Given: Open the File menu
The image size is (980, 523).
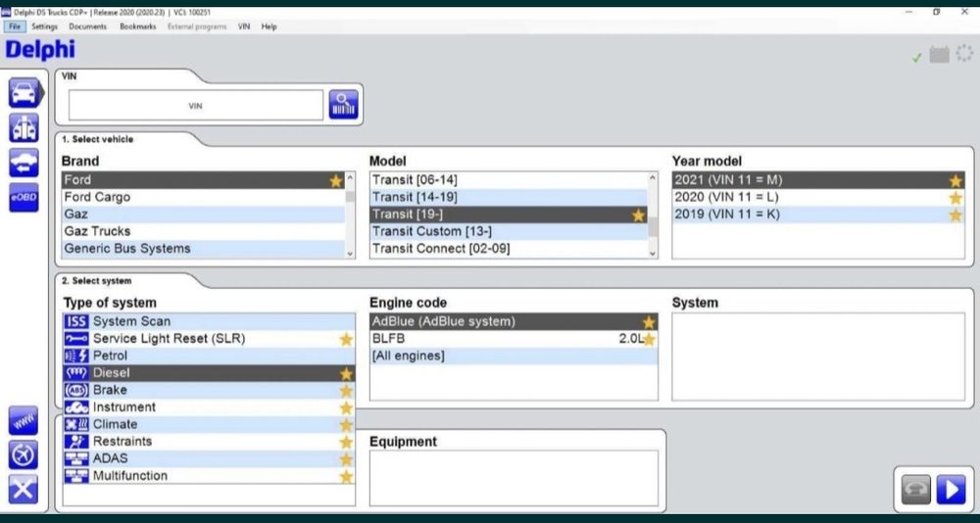Looking at the screenshot, I should pos(15,26).
